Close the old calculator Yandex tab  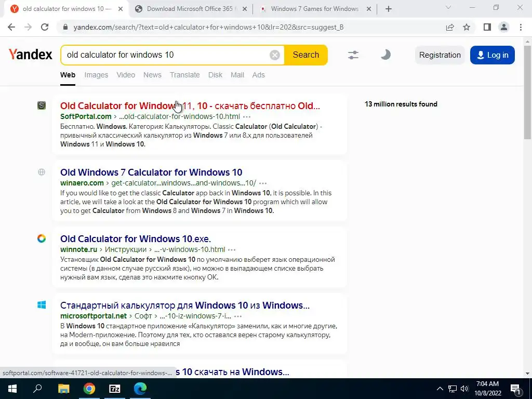[x=121, y=9]
